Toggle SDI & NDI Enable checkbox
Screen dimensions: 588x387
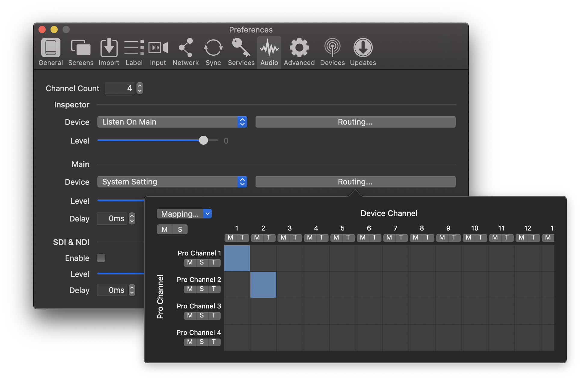tap(101, 258)
